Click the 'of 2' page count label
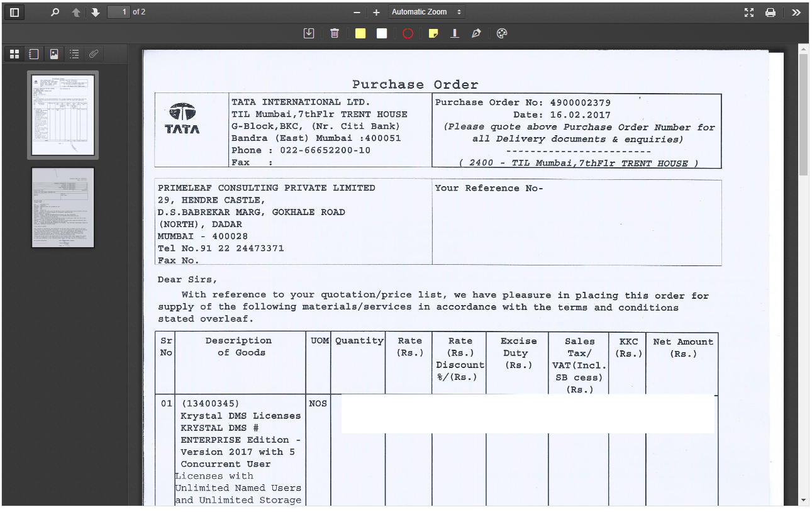Viewport: 812px width, 512px height. pos(139,12)
